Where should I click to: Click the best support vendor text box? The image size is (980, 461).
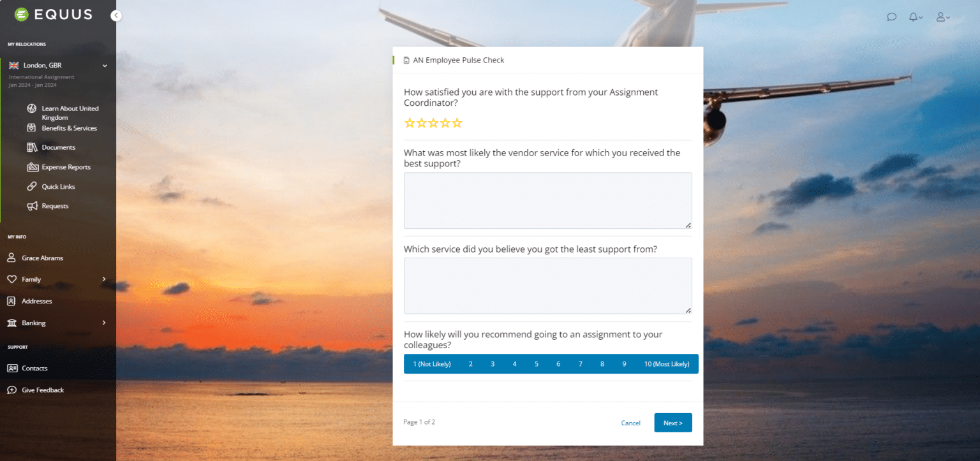(x=547, y=200)
